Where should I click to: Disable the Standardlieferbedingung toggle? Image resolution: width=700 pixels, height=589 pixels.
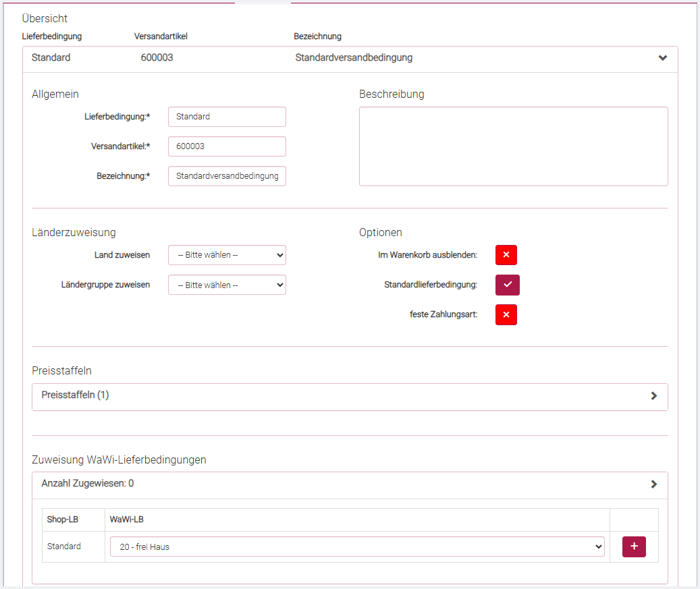pos(507,285)
